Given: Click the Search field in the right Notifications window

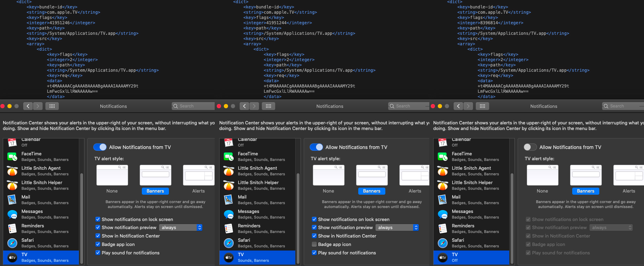Looking at the screenshot, I should tap(623, 106).
